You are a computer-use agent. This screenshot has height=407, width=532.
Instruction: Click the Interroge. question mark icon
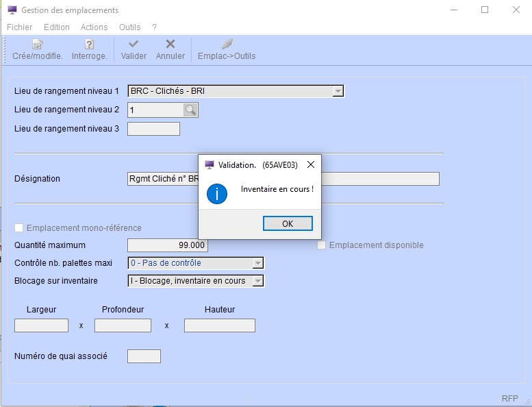click(x=89, y=45)
